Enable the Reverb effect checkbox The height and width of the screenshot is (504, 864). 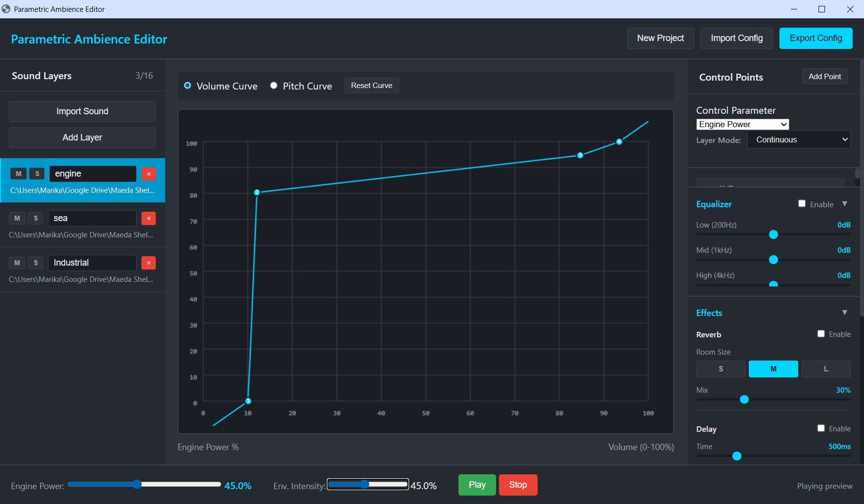point(821,334)
